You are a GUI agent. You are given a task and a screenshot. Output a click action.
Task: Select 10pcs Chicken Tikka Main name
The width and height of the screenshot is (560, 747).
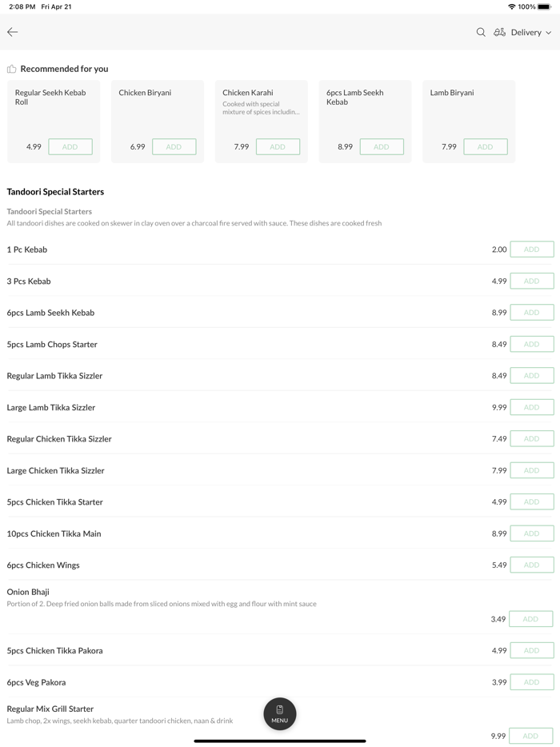coord(54,533)
